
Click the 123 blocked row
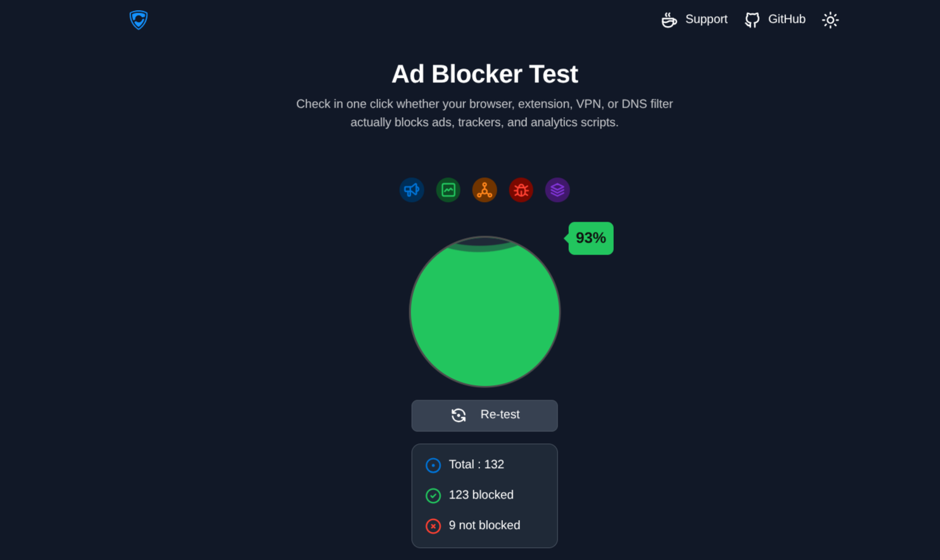[485, 495]
